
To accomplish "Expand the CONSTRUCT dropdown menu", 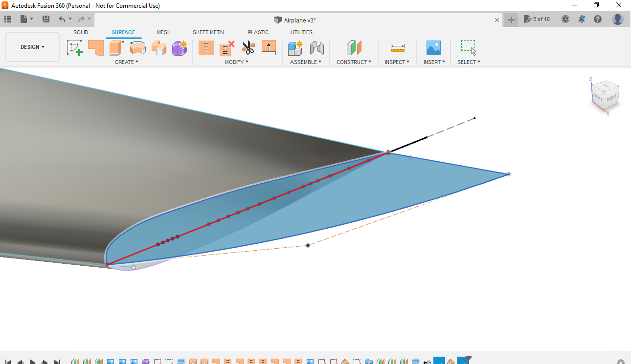I will point(354,62).
